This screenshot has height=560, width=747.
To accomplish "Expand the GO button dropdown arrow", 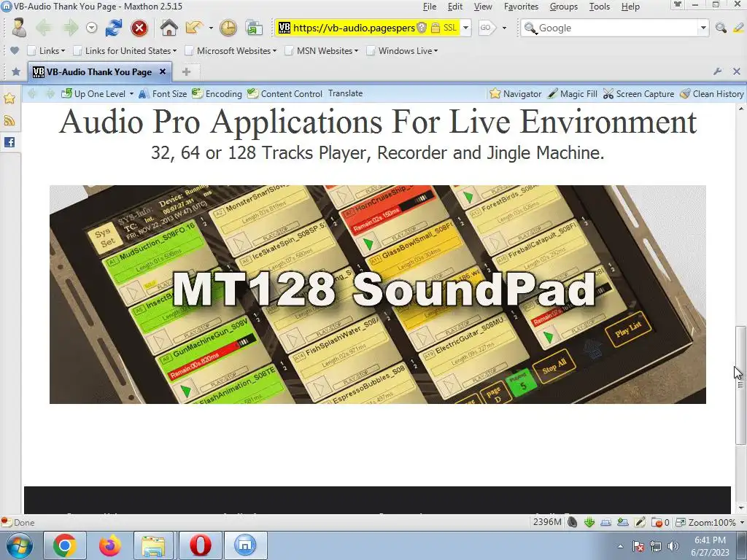I will 504,28.
